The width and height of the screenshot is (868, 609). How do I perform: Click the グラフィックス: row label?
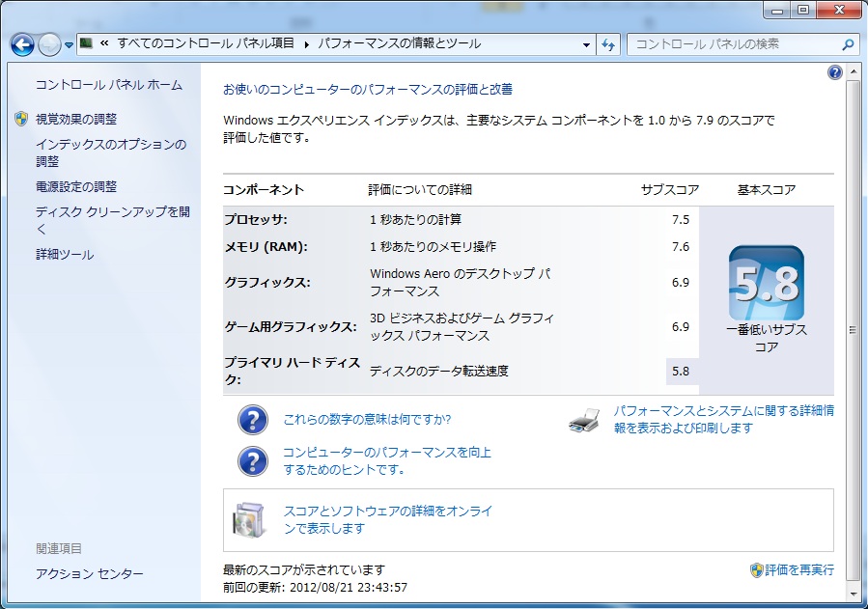click(x=267, y=283)
